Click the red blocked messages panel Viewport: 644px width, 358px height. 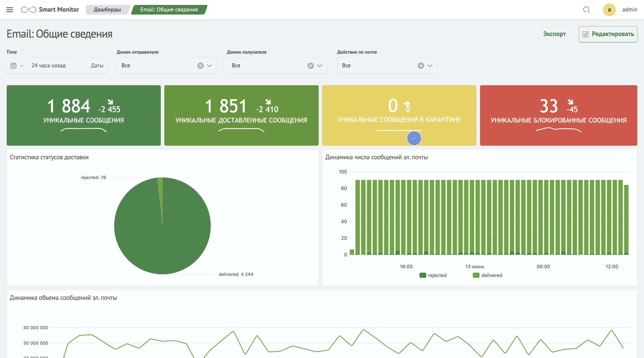[x=558, y=115]
